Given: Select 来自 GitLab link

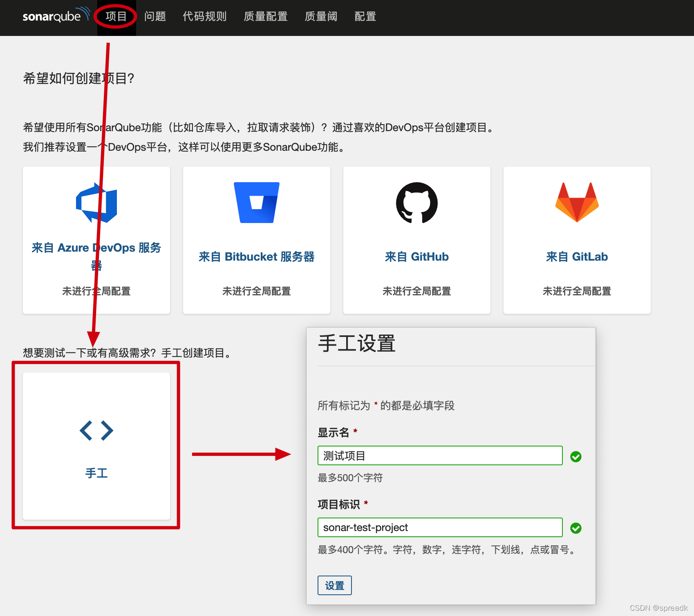Looking at the screenshot, I should pyautogui.click(x=577, y=257).
